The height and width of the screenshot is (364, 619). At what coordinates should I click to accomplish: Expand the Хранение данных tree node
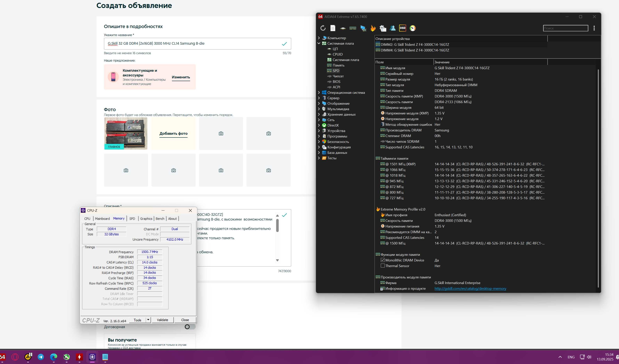319,114
